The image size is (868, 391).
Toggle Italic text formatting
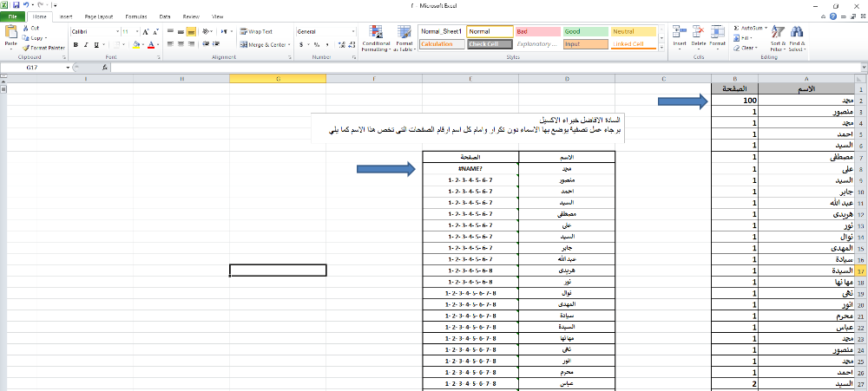point(85,44)
